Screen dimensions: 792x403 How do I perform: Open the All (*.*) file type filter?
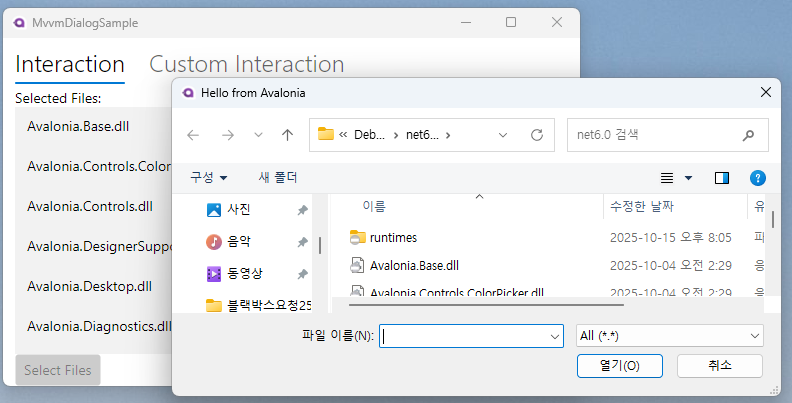(670, 336)
